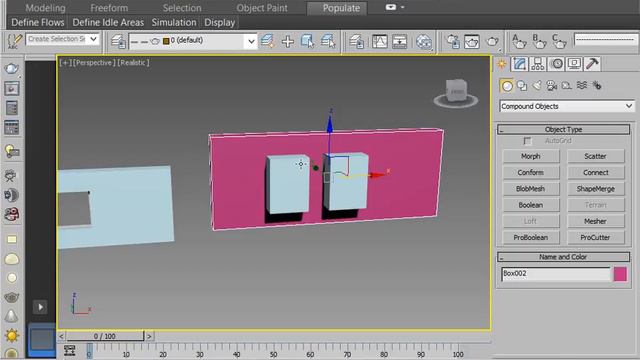Open the Manage Layers icon before layer list
Viewport: 640px width, 360px height.
[x=118, y=41]
